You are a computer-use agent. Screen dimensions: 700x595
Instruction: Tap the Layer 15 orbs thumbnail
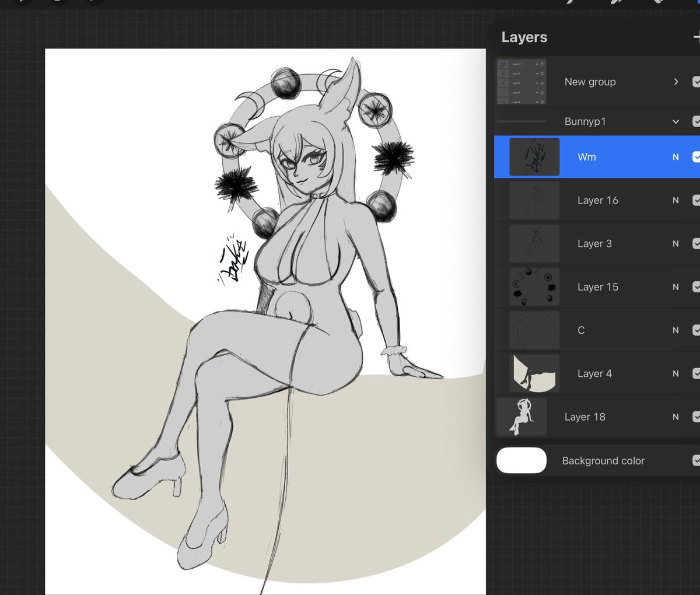pos(534,287)
